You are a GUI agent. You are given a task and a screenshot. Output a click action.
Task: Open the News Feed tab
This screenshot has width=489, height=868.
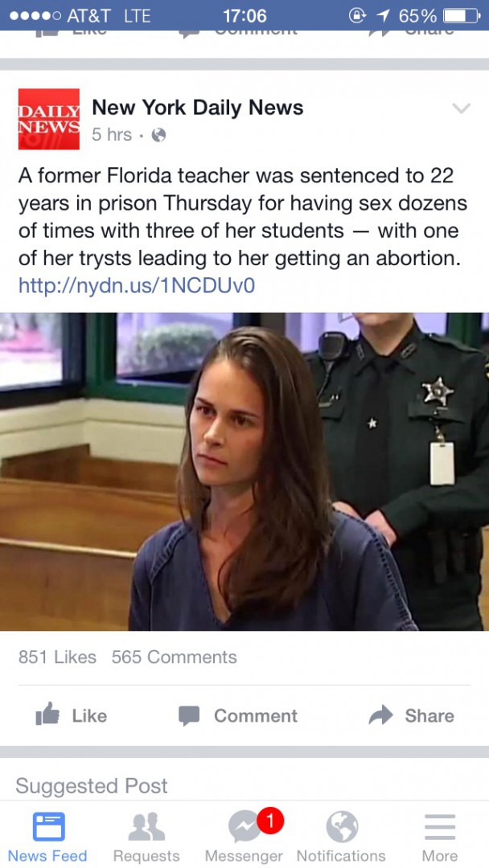(x=47, y=837)
